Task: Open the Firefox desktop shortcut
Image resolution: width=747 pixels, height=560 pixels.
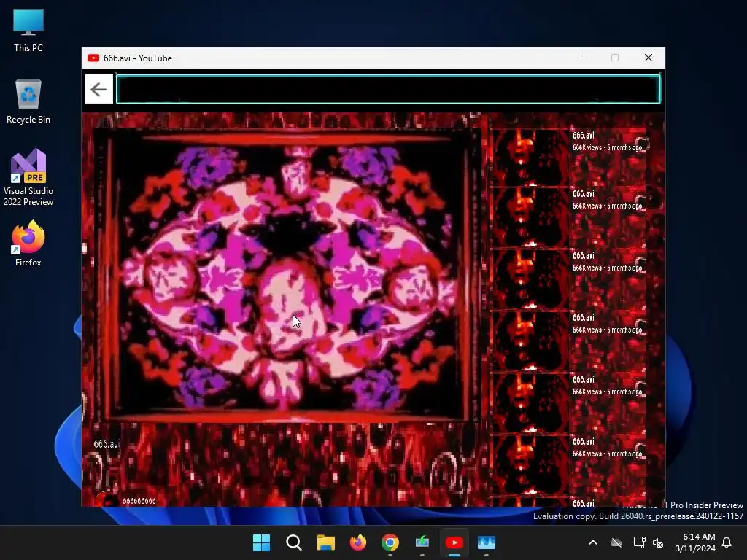Action: pos(28,244)
